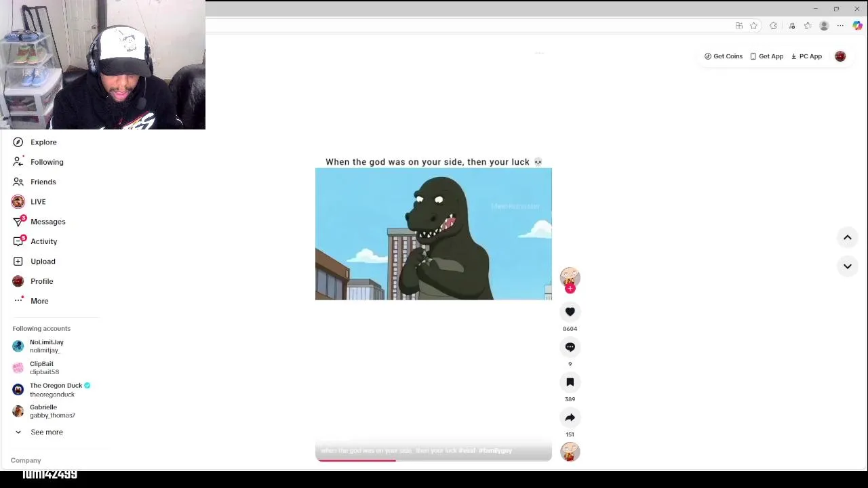Open the More options menu

[x=39, y=301]
